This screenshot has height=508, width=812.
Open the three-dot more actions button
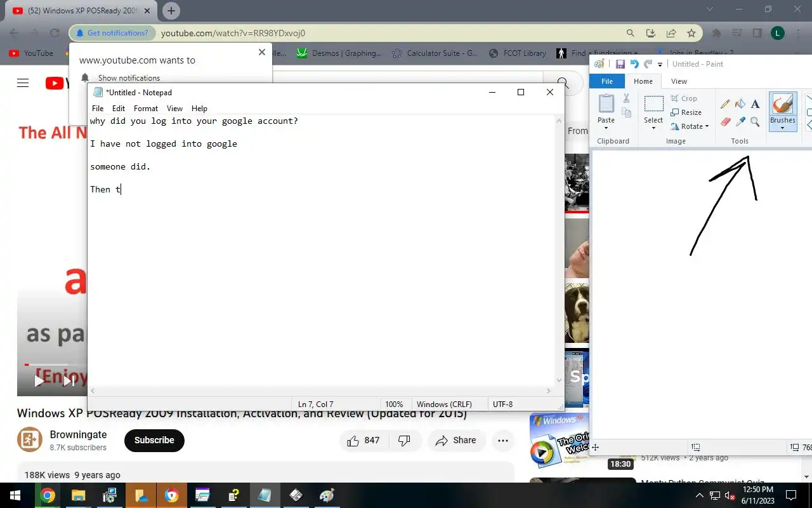point(503,440)
